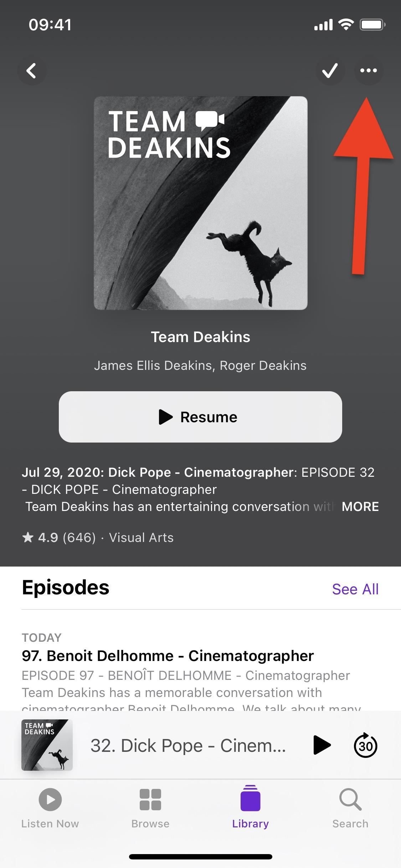Switch to the Listen Now tab
Image resolution: width=401 pixels, height=868 pixels.
pos(50,808)
